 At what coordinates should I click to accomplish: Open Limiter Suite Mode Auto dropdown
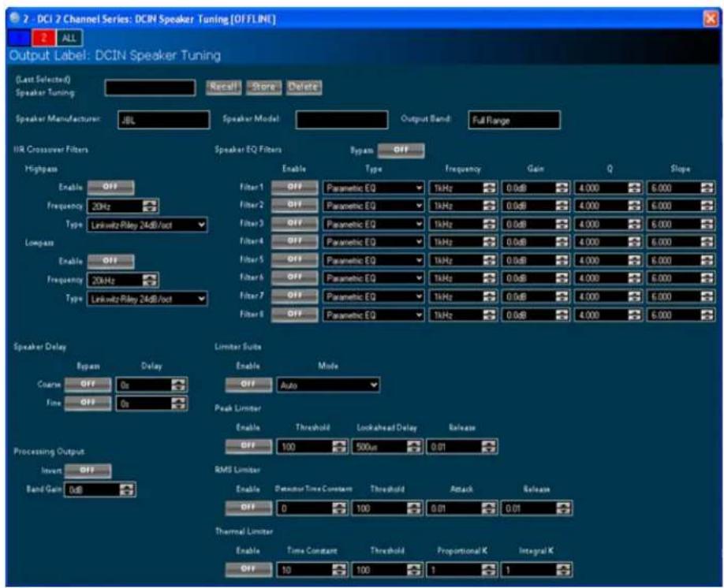pos(328,385)
